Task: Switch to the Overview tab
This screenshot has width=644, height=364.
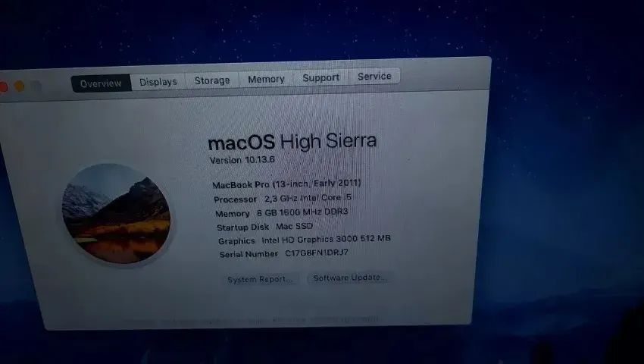Action: coord(101,83)
